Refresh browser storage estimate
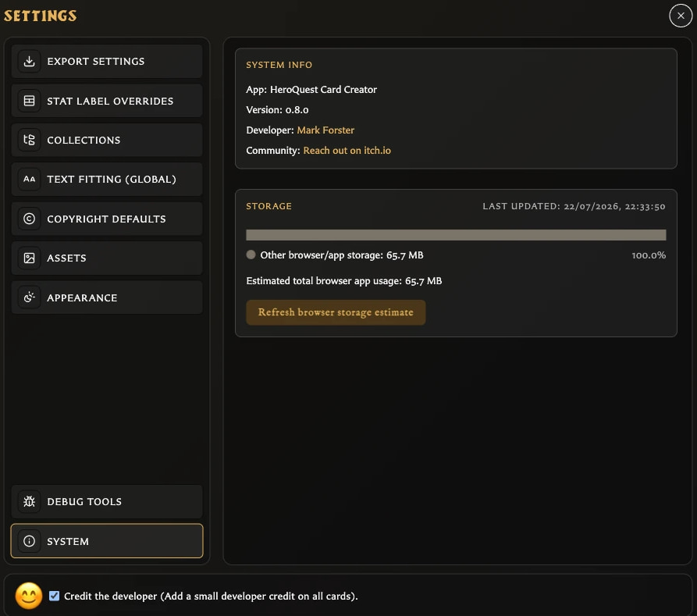Screen dimensions: 697x616 pyautogui.click(x=336, y=312)
